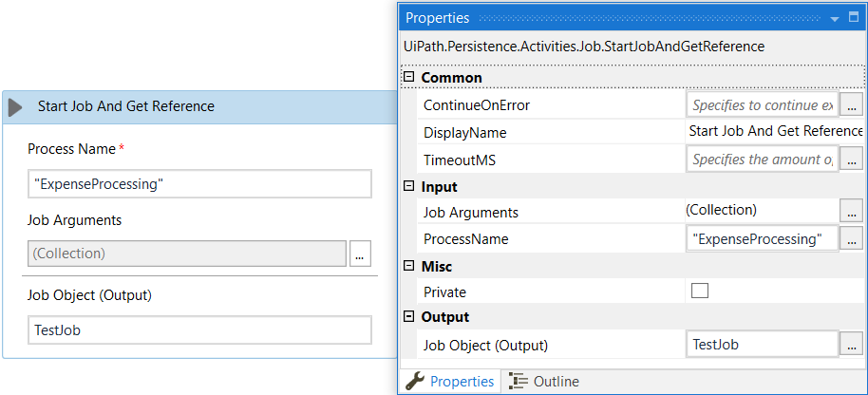868x395 pixels.
Task: Collapse the Misc properties section
Action: [409, 267]
